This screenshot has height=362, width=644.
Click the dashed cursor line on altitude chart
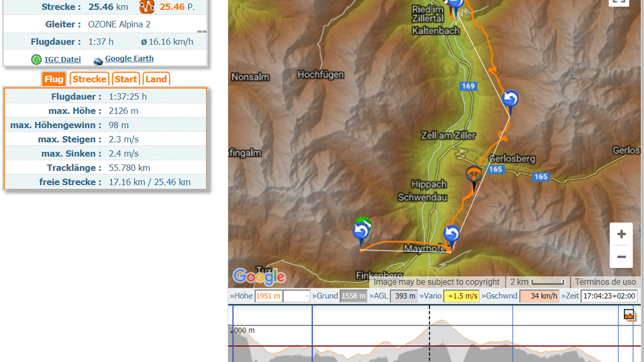429,333
